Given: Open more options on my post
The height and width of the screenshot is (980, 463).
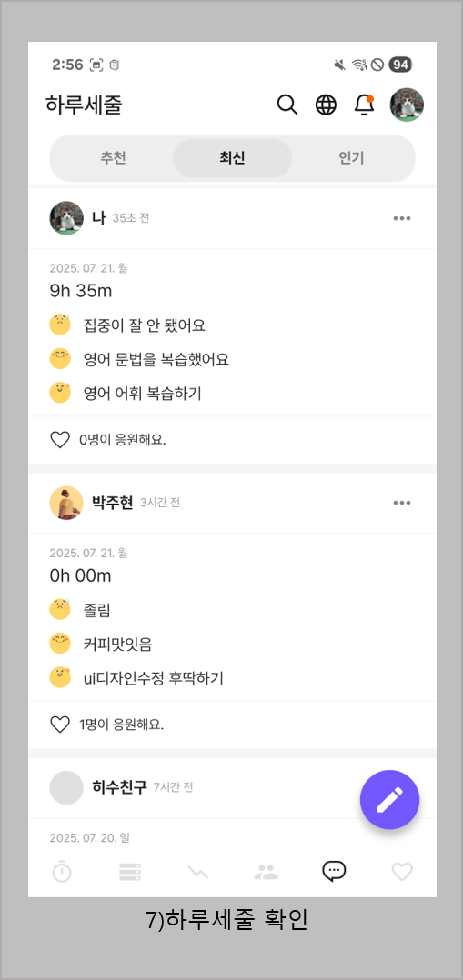Looking at the screenshot, I should tap(402, 218).
